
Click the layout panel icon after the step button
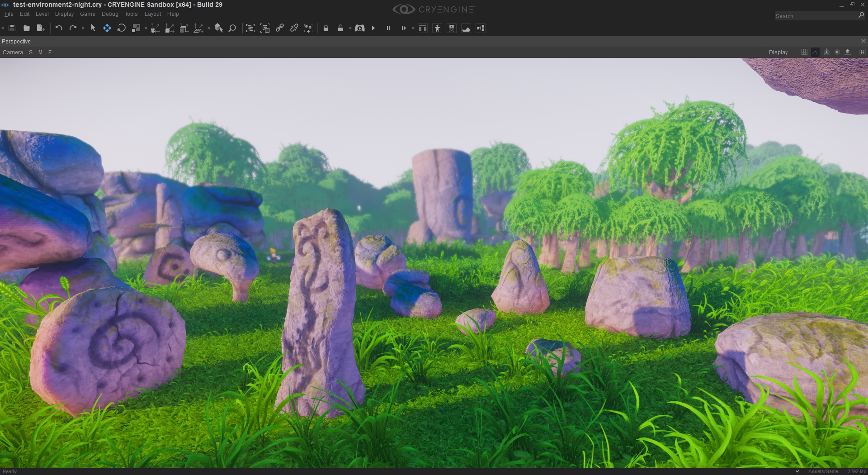(x=423, y=28)
